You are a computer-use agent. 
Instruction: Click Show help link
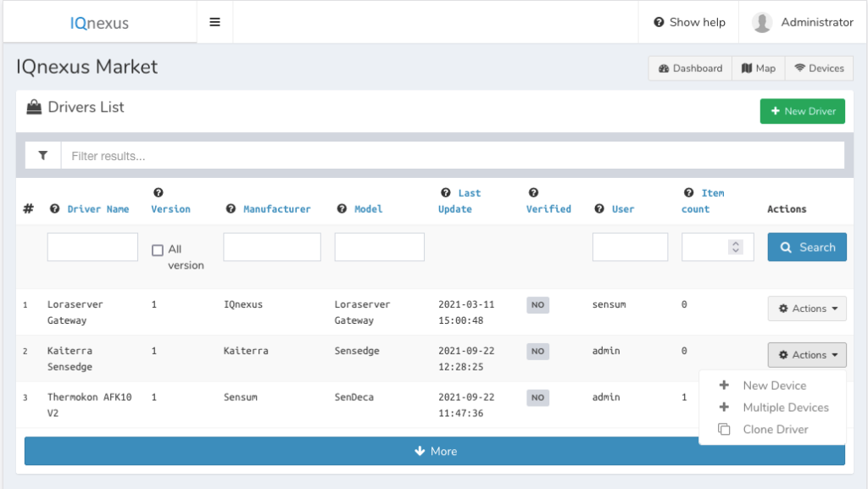coord(689,22)
